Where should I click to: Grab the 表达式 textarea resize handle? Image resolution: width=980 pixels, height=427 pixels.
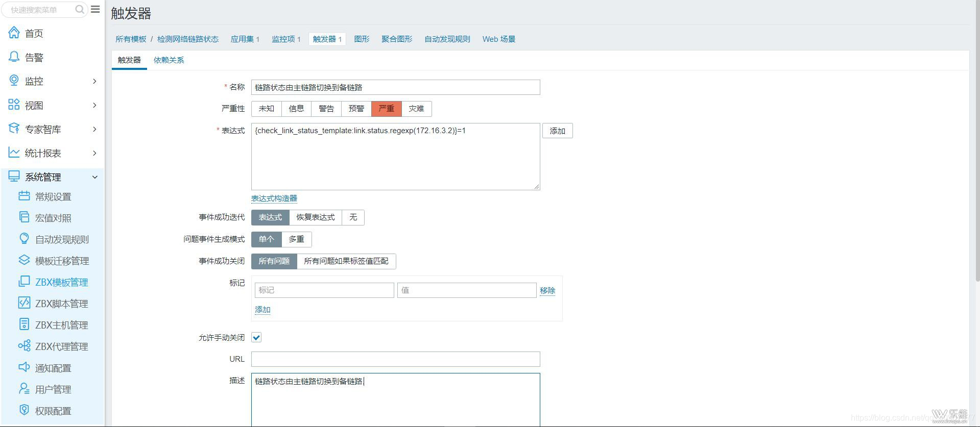point(536,187)
